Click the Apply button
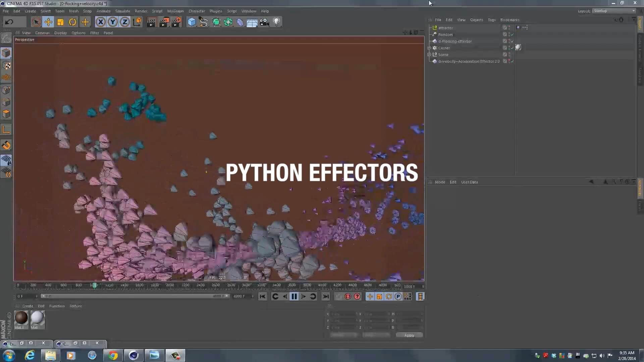 tap(409, 335)
